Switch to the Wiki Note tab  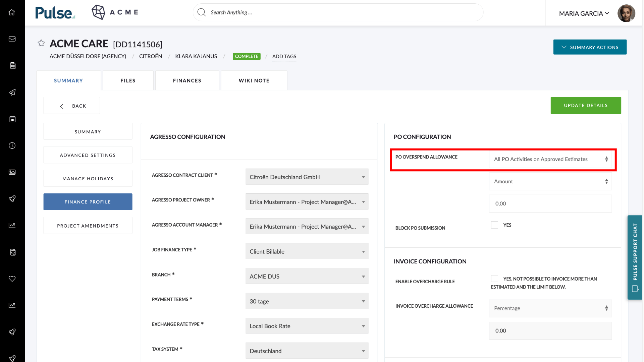[x=254, y=80]
